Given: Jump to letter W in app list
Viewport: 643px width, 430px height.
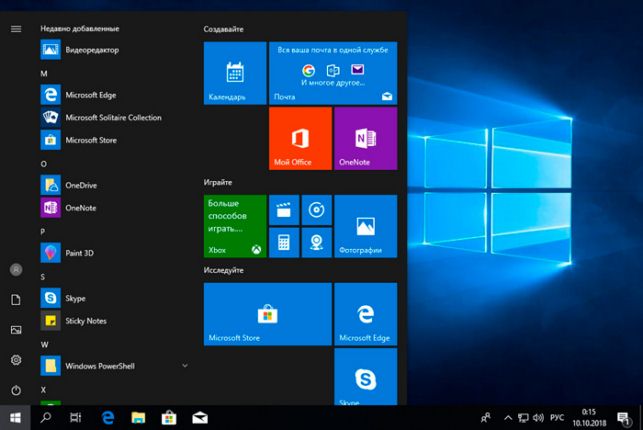Looking at the screenshot, I should (44, 344).
